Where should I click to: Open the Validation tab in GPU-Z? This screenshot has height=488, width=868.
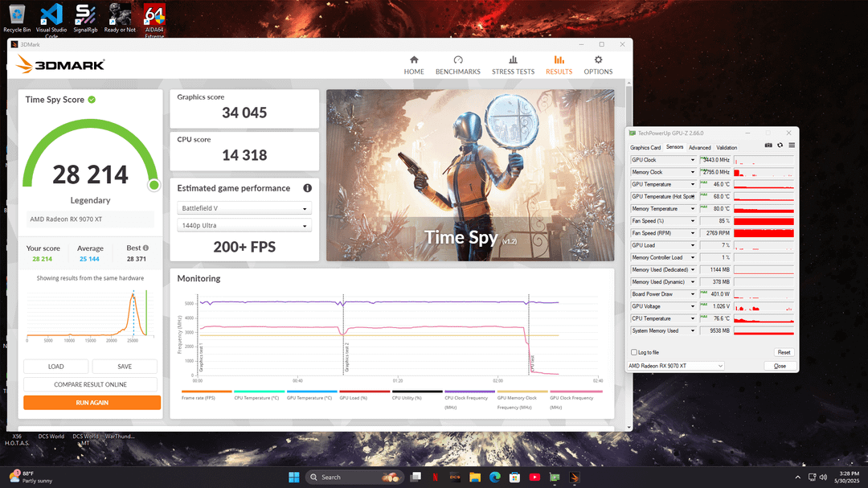[727, 147]
